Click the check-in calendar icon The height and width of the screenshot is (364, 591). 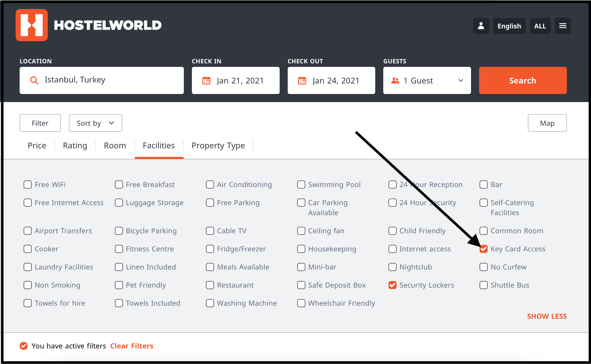(206, 81)
